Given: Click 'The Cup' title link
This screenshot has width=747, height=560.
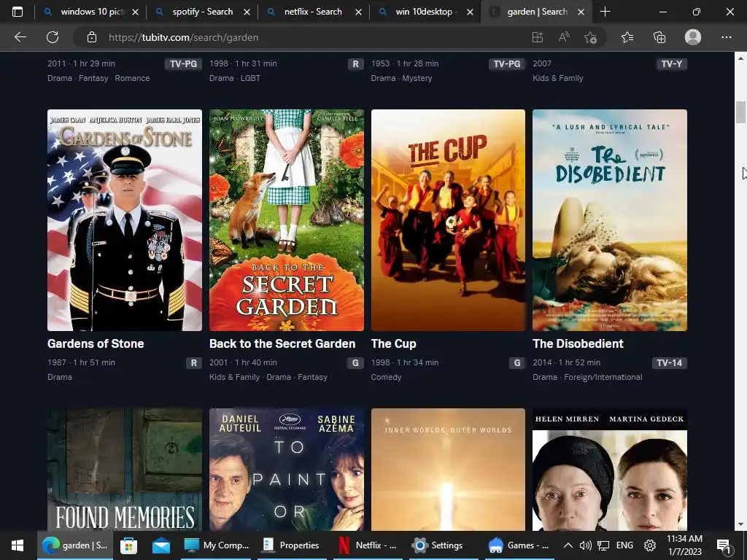Looking at the screenshot, I should coord(393,343).
